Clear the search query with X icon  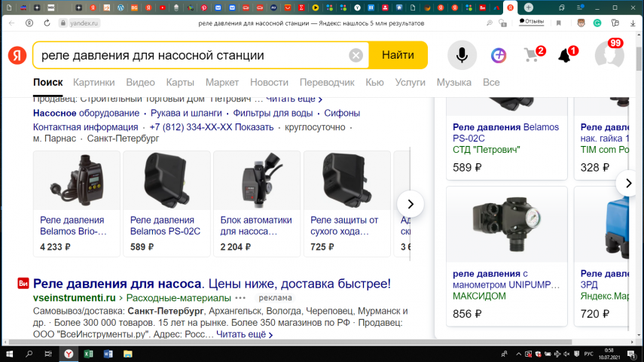(x=356, y=55)
